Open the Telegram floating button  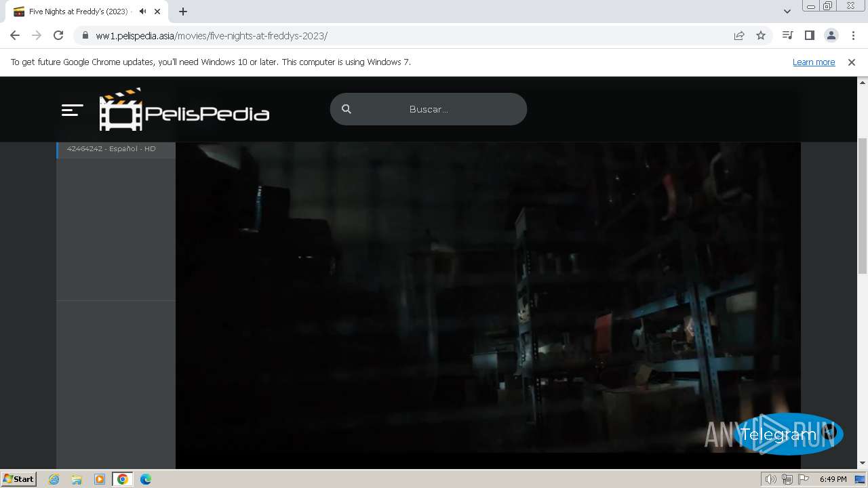click(789, 434)
